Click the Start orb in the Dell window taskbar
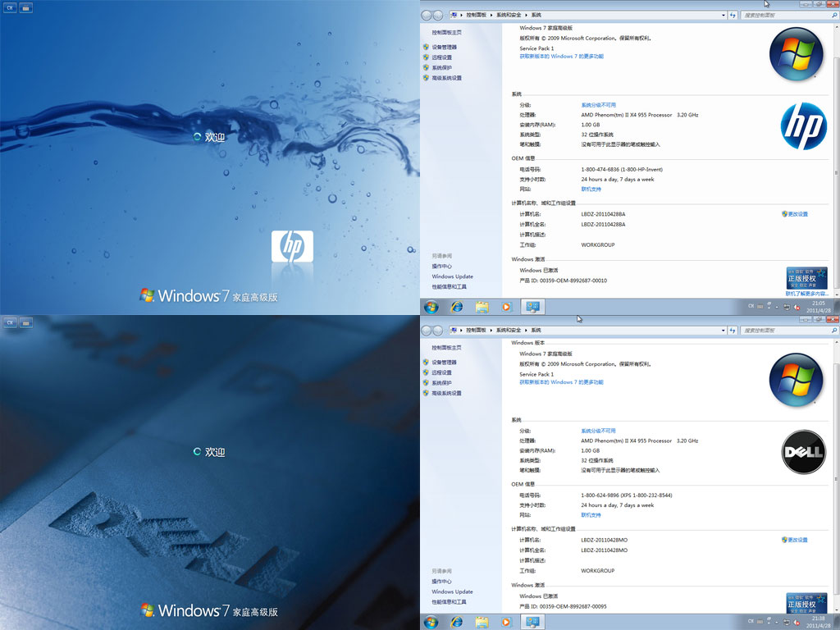Screen dimensions: 840x630 tap(431, 622)
